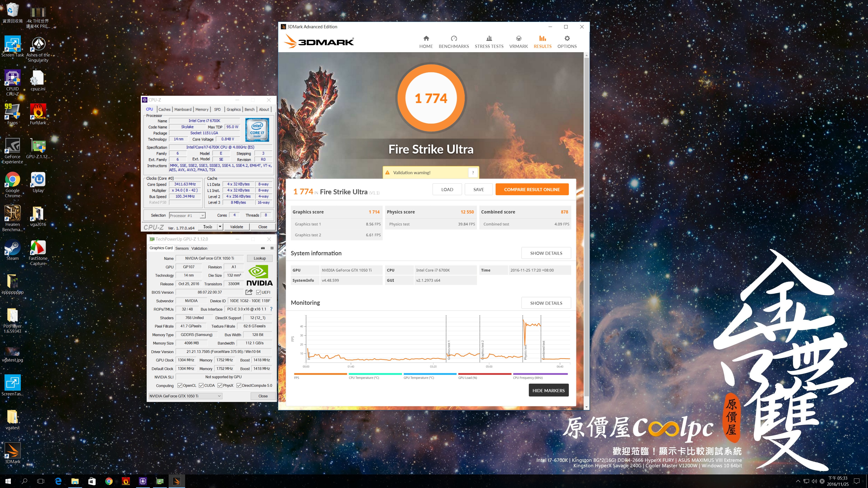
Task: Switch to GPU-Z Sensors tab
Action: (182, 248)
